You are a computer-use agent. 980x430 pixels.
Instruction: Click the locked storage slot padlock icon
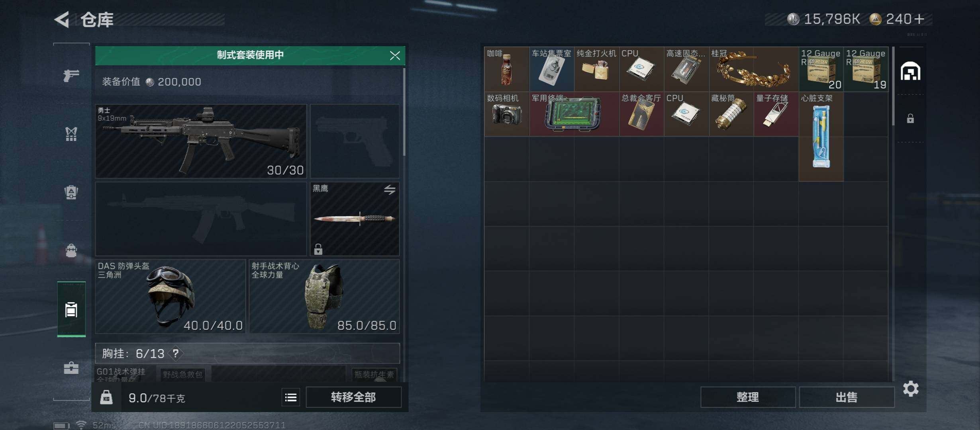click(x=910, y=119)
